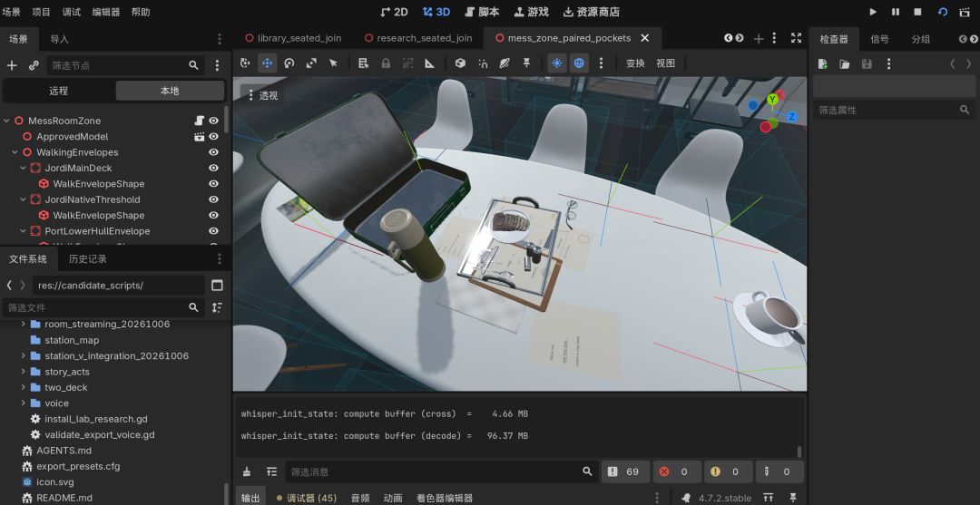Click the blue Z axis on view gizmo

click(x=791, y=116)
